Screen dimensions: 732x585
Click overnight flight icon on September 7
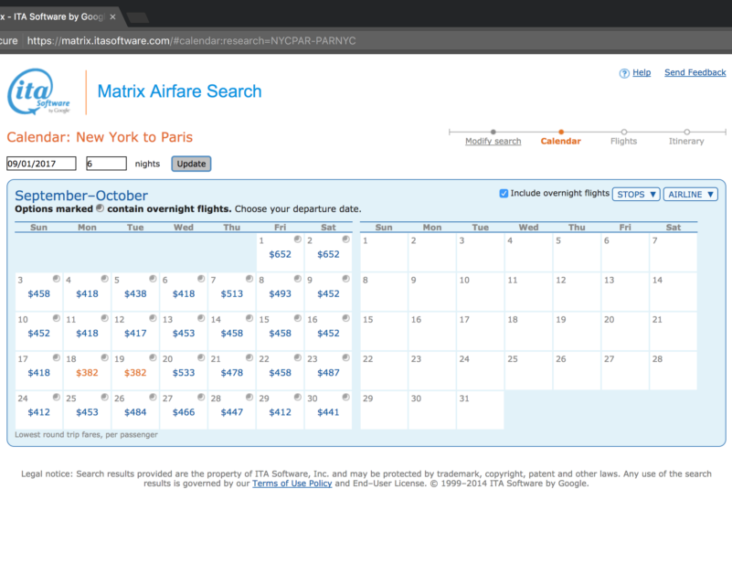(249, 279)
